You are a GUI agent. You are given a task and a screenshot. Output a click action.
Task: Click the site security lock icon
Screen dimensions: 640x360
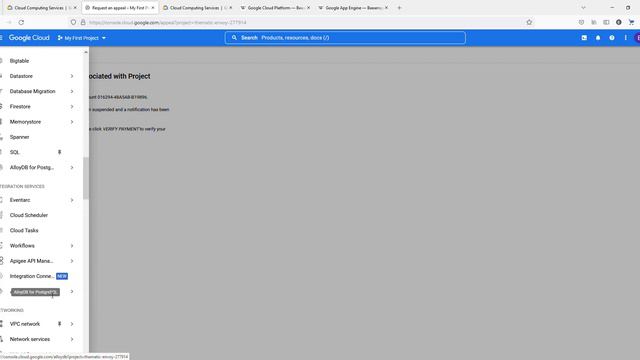tap(83, 22)
